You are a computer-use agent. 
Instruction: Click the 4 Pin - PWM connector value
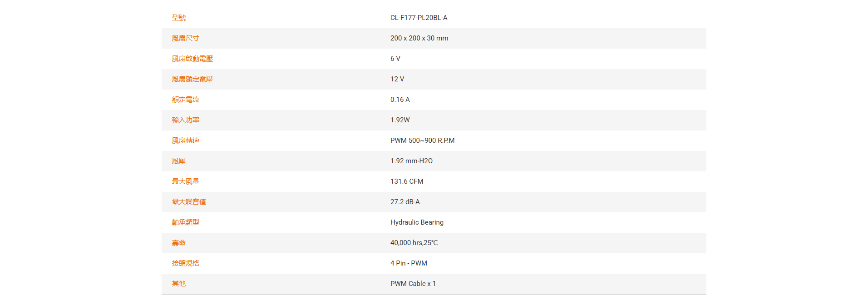pos(409,263)
